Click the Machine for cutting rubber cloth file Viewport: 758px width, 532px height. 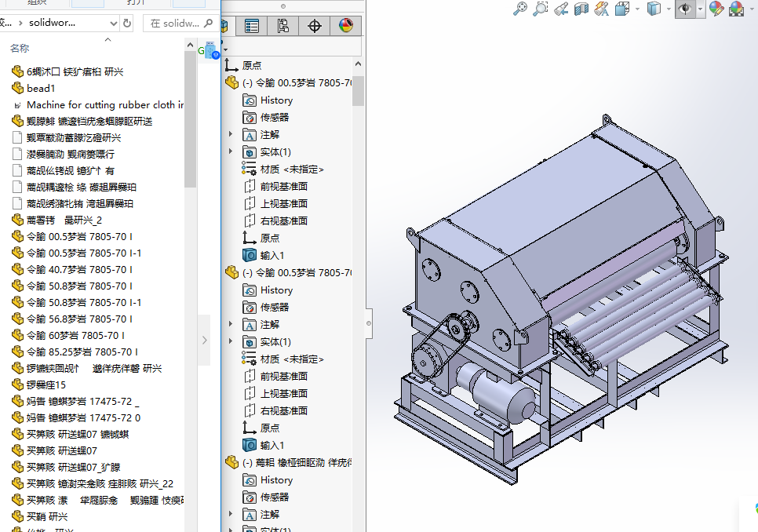coord(105,104)
